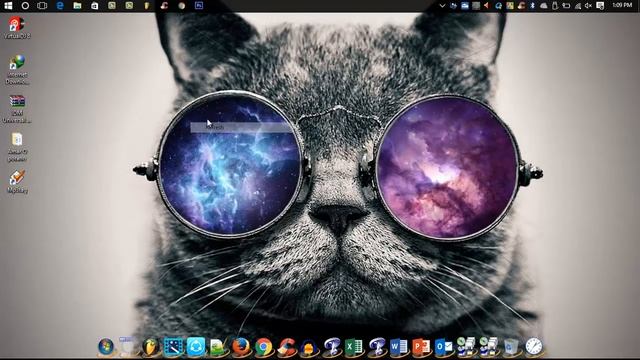
Task: Launch Outlook from the dock
Action: click(444, 347)
